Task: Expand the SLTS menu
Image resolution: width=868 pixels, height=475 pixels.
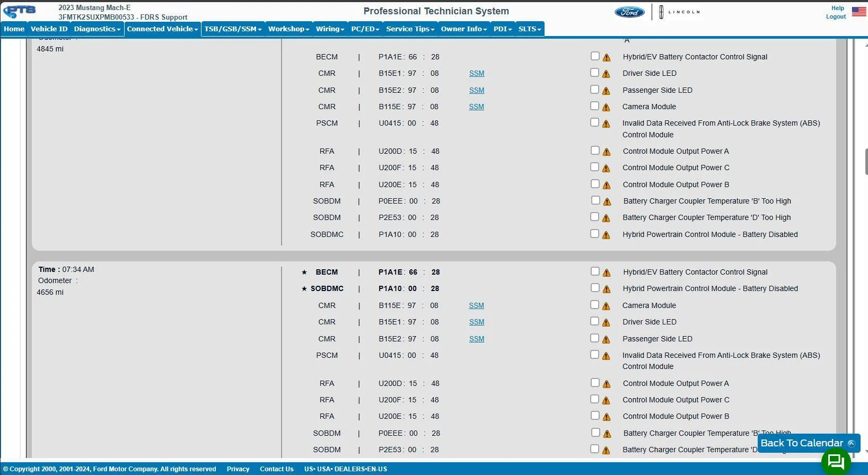Action: tap(530, 29)
